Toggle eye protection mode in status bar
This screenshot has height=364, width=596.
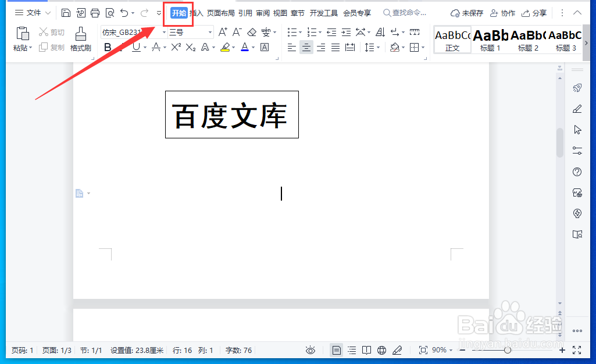(311, 350)
